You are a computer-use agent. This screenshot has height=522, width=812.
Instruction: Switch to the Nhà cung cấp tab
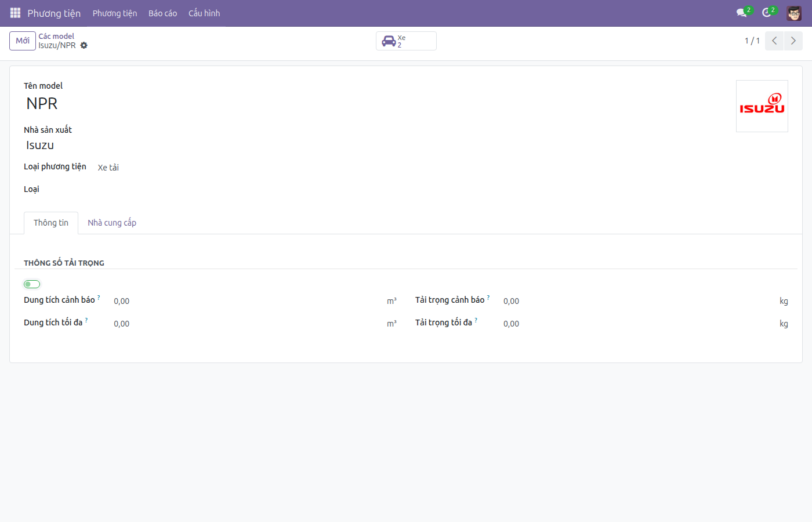(x=112, y=223)
